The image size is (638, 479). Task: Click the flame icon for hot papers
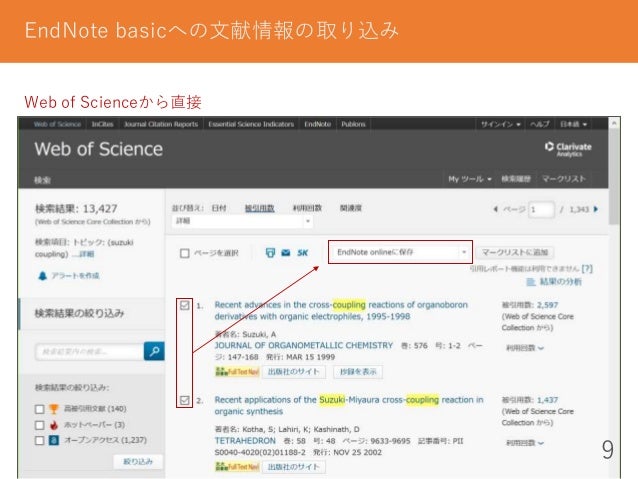tap(54, 425)
